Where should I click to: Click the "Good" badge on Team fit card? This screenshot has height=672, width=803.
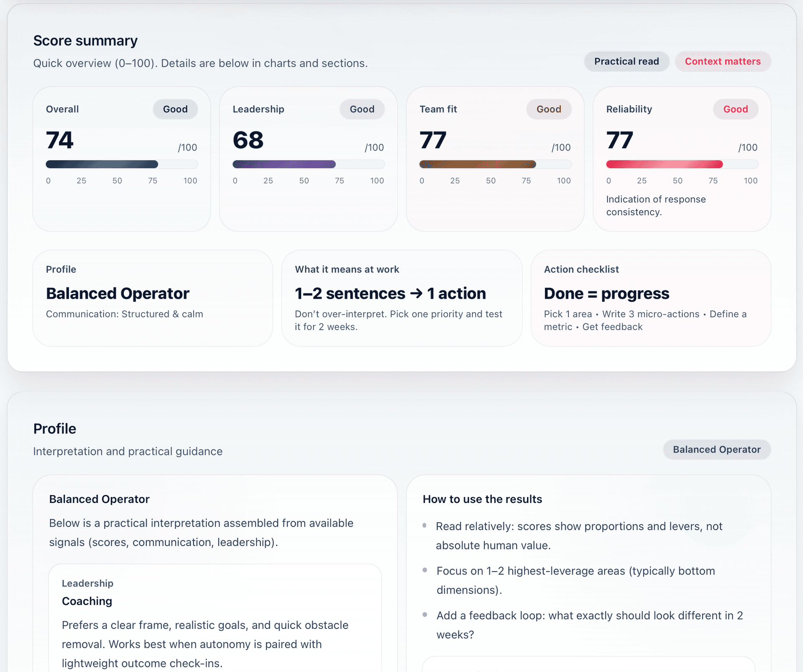549,109
